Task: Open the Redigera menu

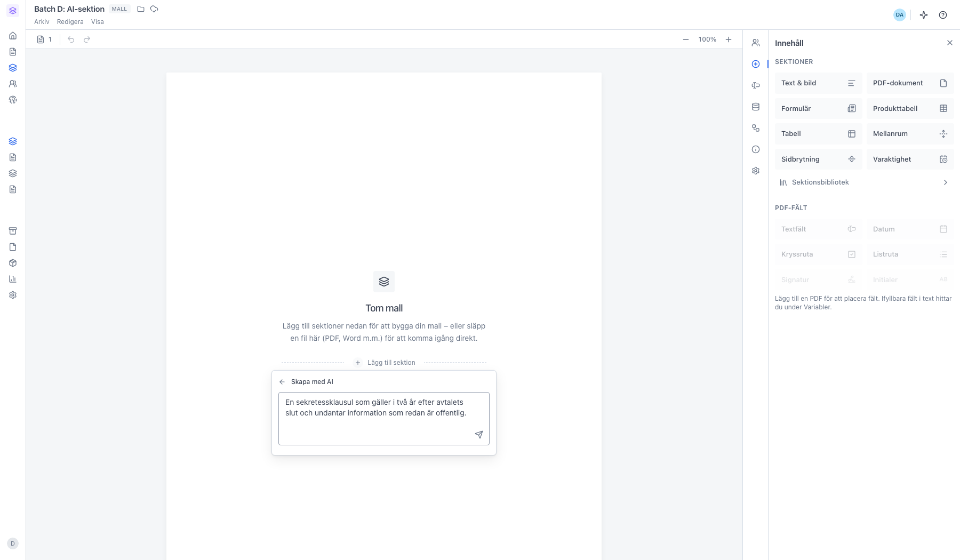Action: point(70,22)
